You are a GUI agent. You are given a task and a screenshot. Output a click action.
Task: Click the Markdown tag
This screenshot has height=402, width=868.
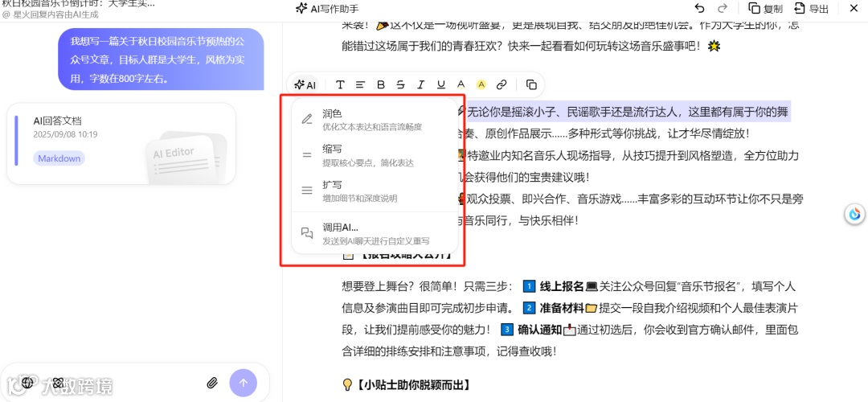[x=59, y=158]
